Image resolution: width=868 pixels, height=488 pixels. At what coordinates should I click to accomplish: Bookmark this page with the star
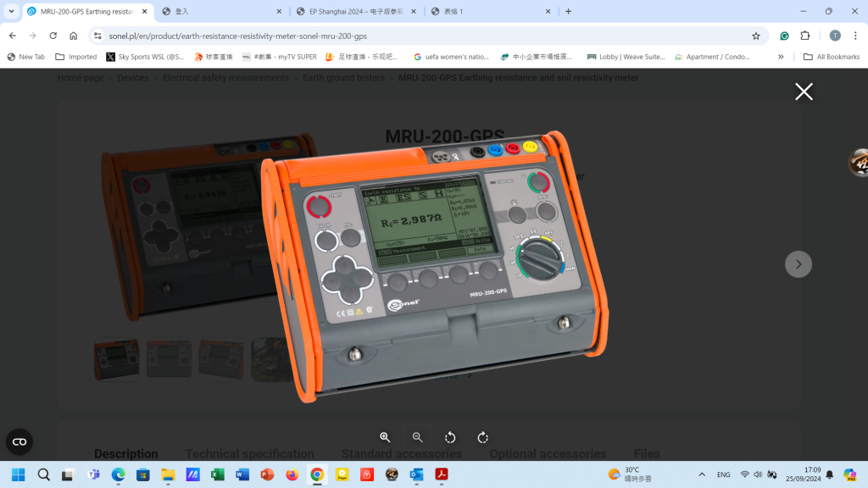point(755,36)
